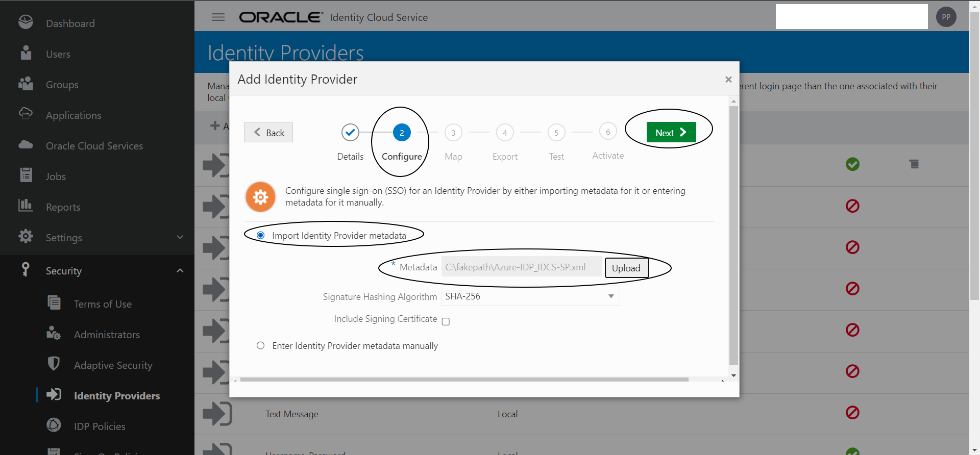Go to Terms of Use

(103, 304)
